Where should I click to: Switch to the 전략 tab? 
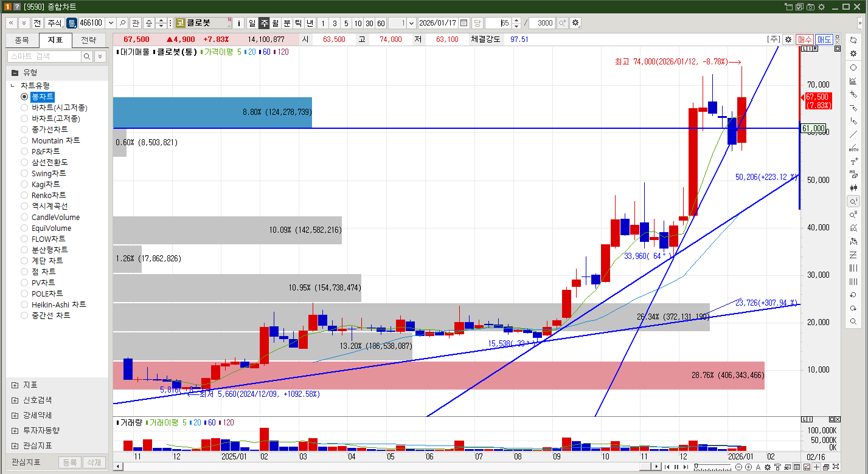(89, 40)
